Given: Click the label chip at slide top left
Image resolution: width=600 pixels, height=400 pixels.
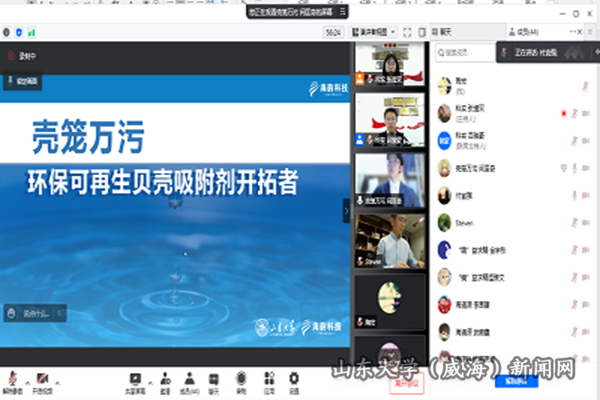Looking at the screenshot, I should tap(23, 81).
